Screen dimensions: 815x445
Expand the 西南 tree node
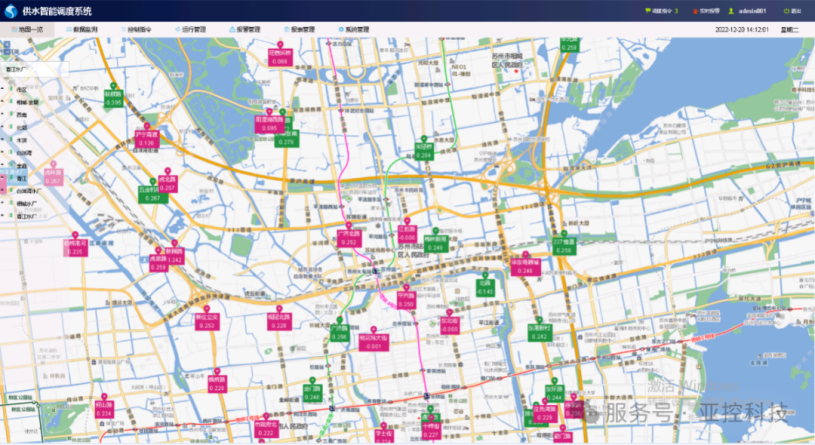3,114
